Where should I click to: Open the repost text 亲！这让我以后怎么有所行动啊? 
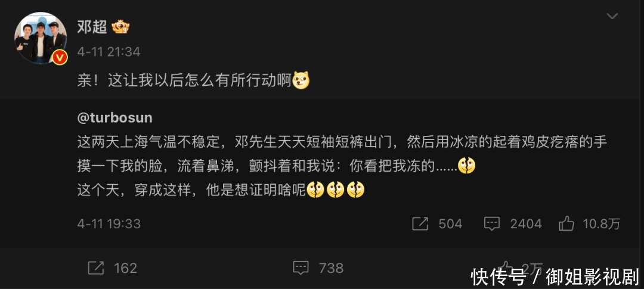click(184, 81)
